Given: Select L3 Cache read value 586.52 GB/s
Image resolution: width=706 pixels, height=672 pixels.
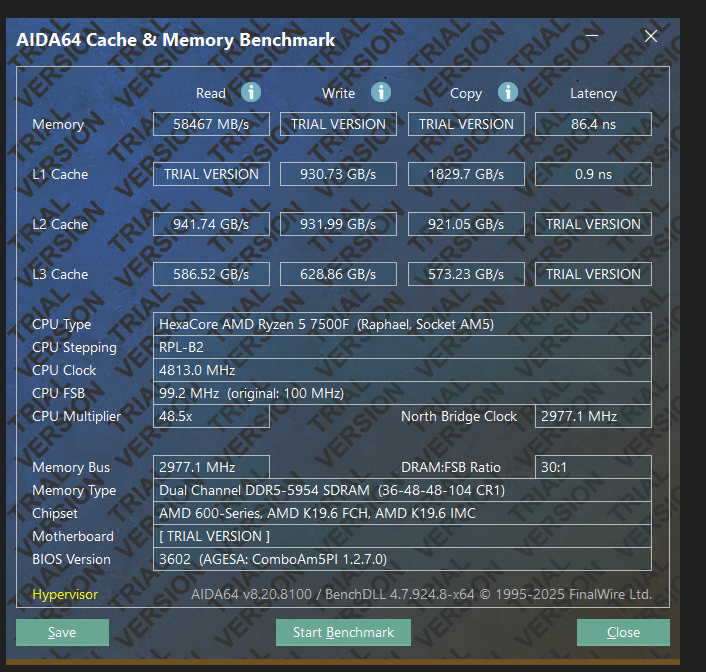Looking at the screenshot, I should coord(211,274).
